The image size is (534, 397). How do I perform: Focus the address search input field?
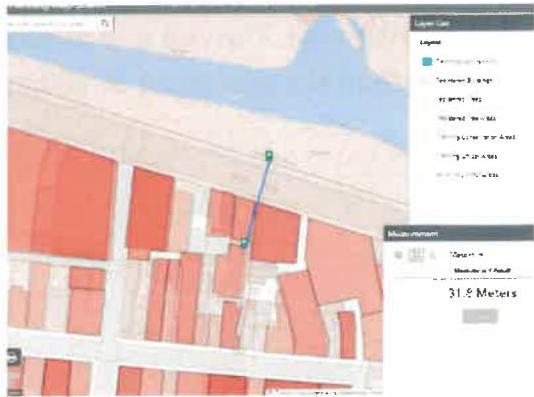pos(52,23)
